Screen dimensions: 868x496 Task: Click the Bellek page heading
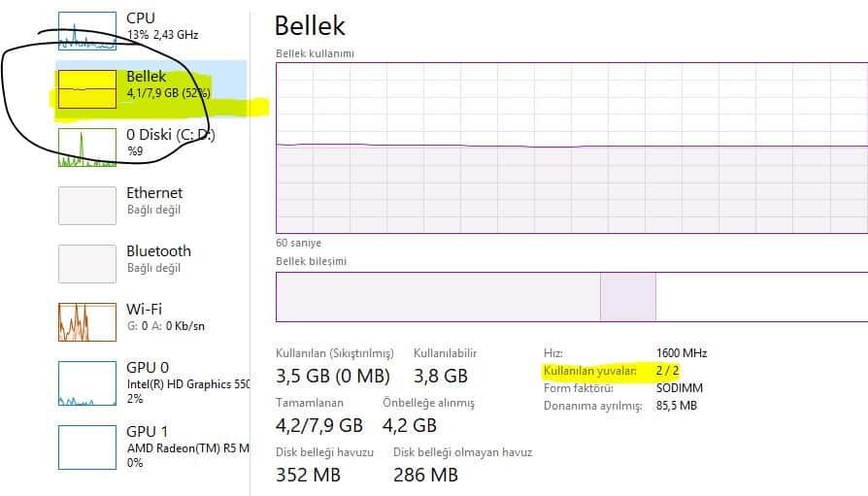coord(310,25)
